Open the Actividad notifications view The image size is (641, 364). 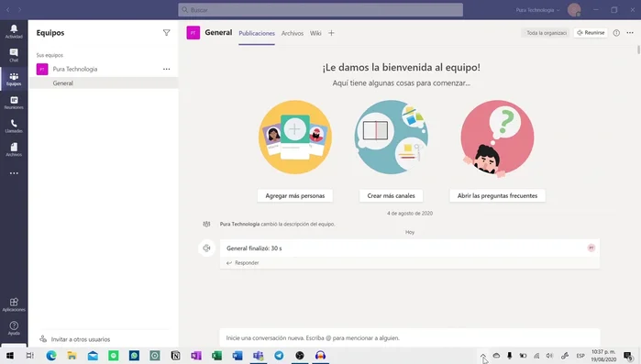tap(14, 31)
